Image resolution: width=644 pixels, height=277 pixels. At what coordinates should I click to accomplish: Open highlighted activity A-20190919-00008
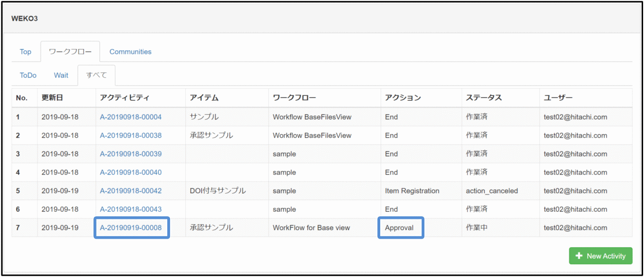[131, 228]
